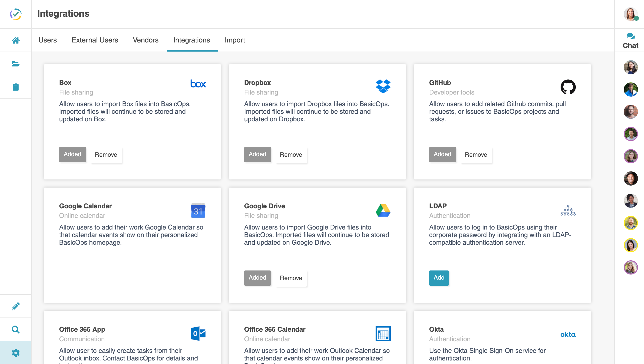Screen dimensions: 644x364
Task: Click the BasicOps logo
Action: coord(16,14)
